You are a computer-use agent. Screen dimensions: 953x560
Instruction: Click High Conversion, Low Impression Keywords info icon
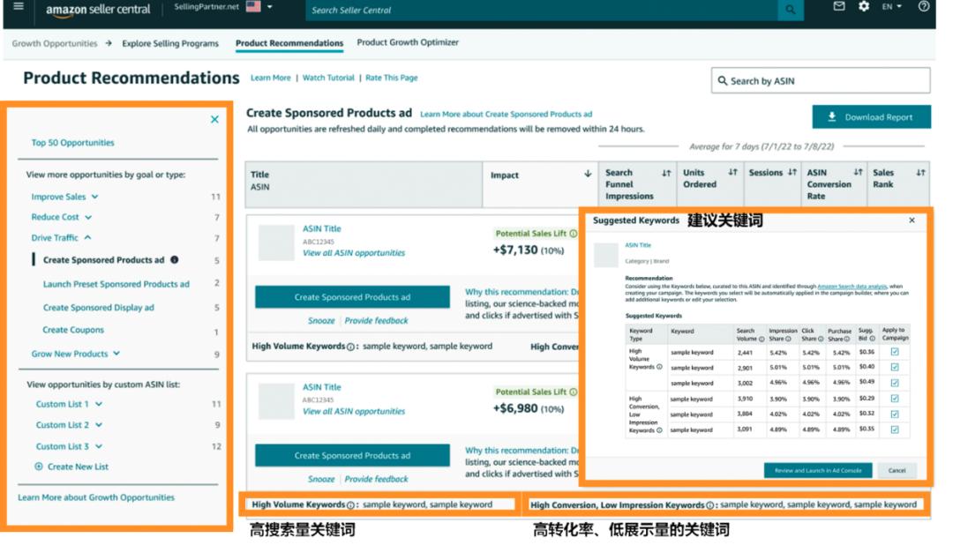pyautogui.click(x=709, y=505)
